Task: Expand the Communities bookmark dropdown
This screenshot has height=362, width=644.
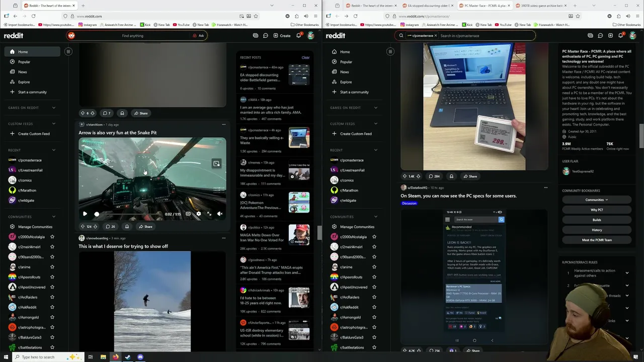Action: click(597, 200)
